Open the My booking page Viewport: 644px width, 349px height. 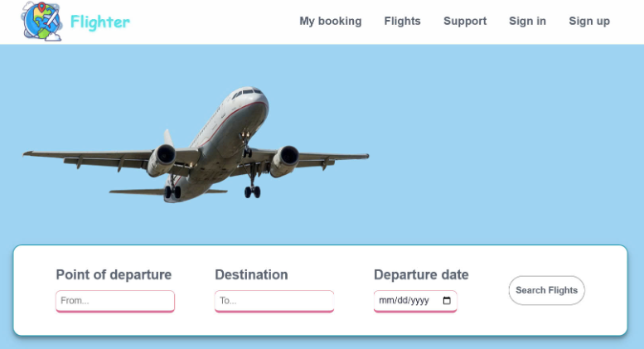[330, 22]
